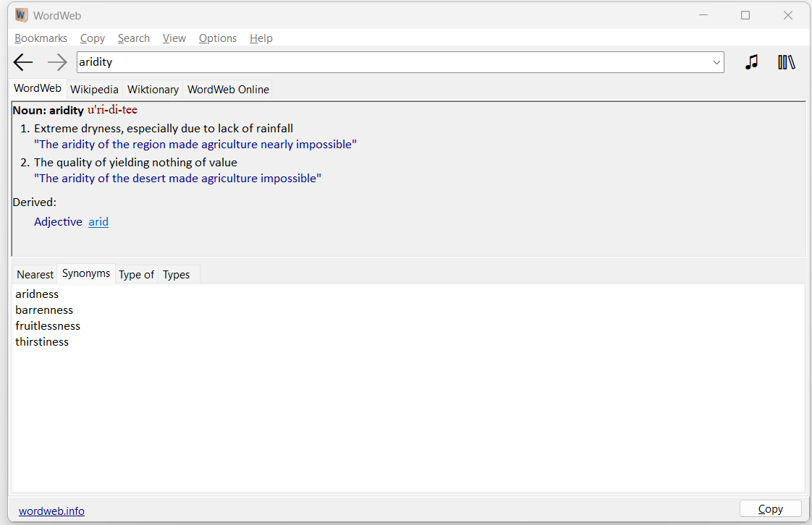Follow the arid adjective link
This screenshot has height=525, width=812.
click(98, 222)
